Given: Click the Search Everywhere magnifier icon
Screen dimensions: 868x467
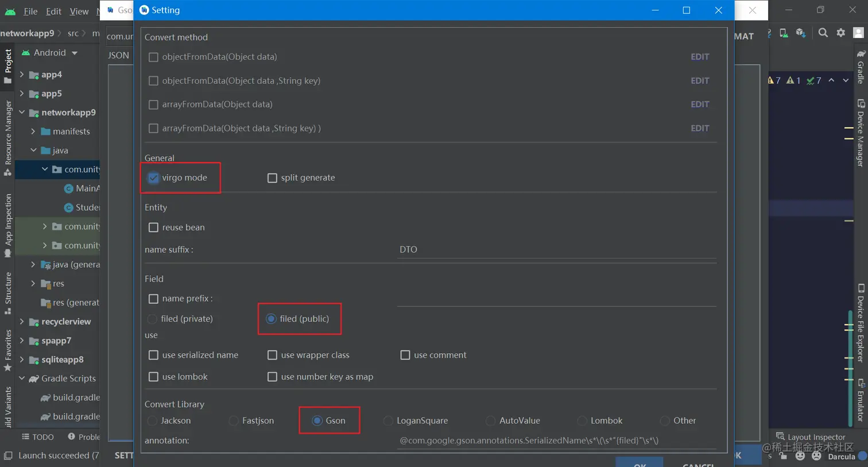Looking at the screenshot, I should pyautogui.click(x=823, y=33).
